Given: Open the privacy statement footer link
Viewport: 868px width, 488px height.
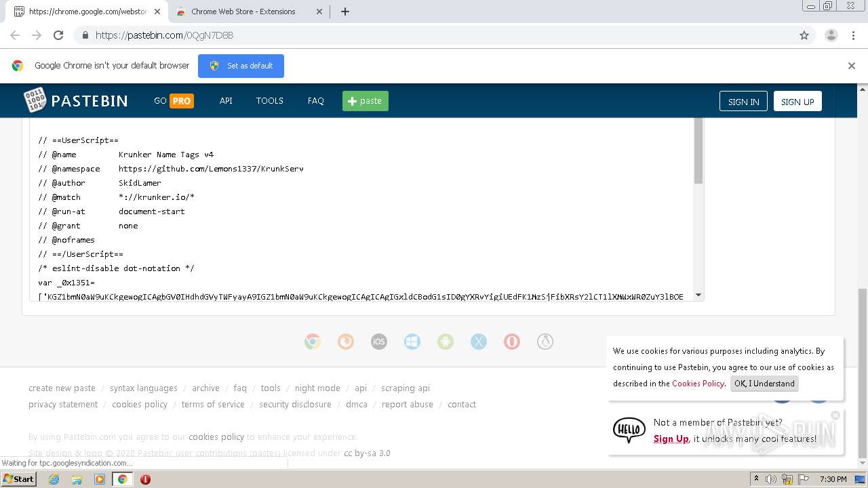Looking at the screenshot, I should point(63,405).
